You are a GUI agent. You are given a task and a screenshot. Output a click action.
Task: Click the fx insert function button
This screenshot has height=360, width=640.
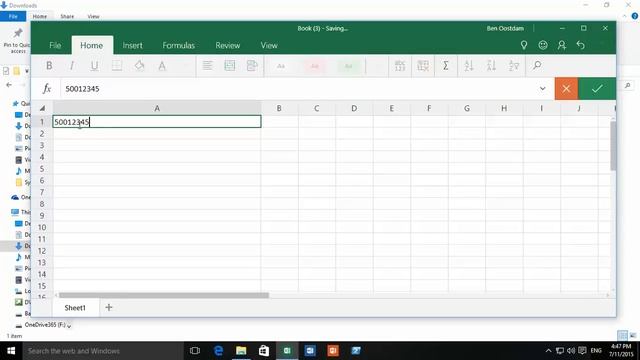click(47, 89)
